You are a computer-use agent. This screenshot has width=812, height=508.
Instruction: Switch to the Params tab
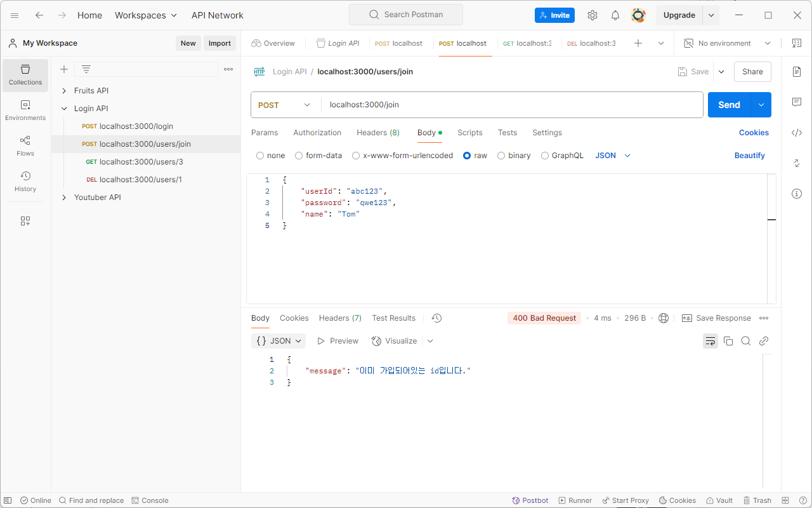[265, 133]
